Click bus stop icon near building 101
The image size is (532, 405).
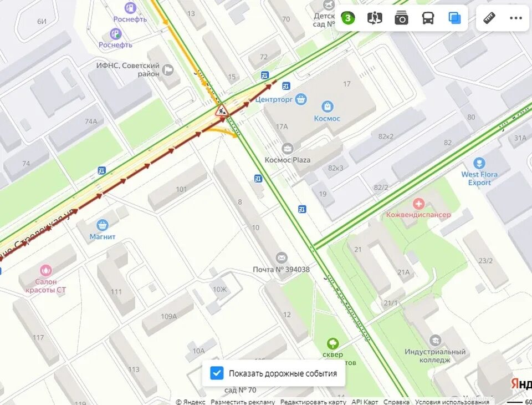tap(101, 170)
